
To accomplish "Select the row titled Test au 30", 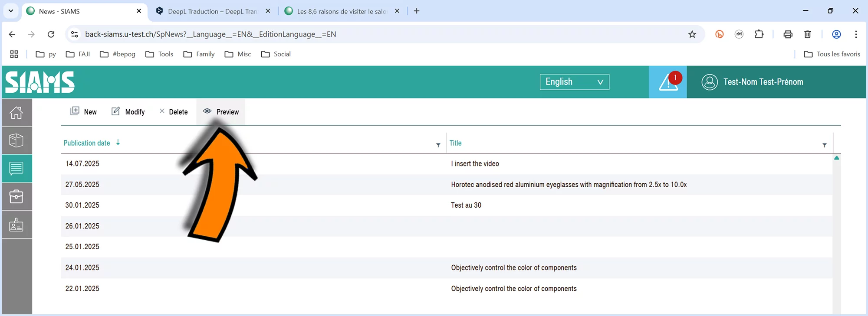I will pos(466,205).
